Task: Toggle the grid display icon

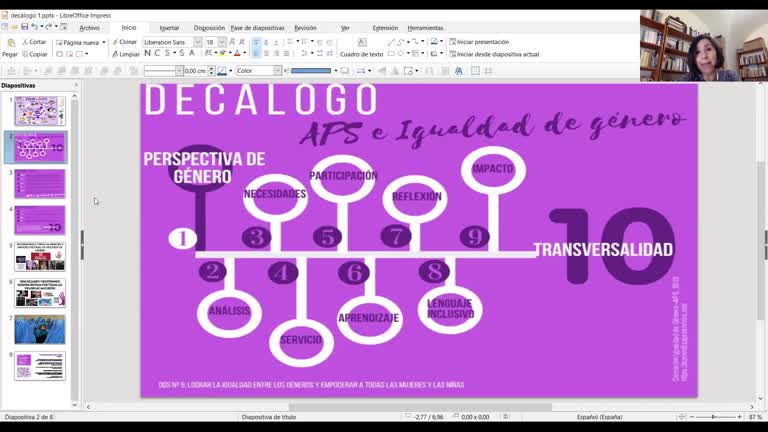Action: click(x=475, y=71)
